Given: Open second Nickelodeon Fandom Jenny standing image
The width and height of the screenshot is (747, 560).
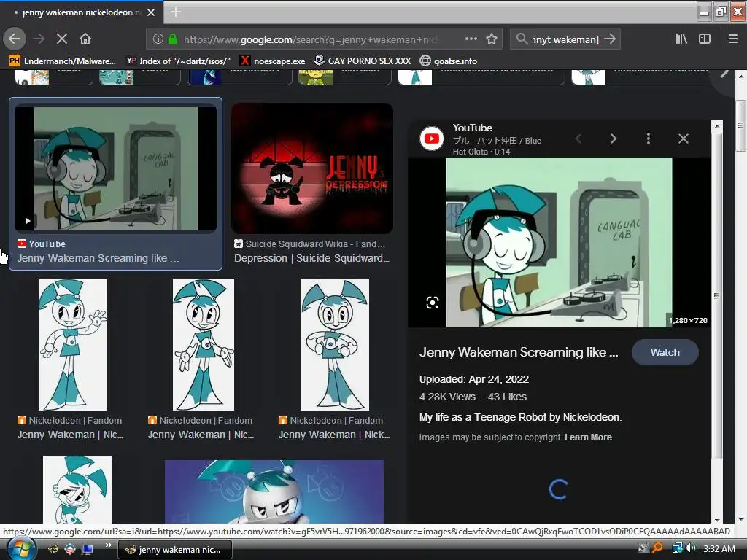Looking at the screenshot, I should point(204,345).
